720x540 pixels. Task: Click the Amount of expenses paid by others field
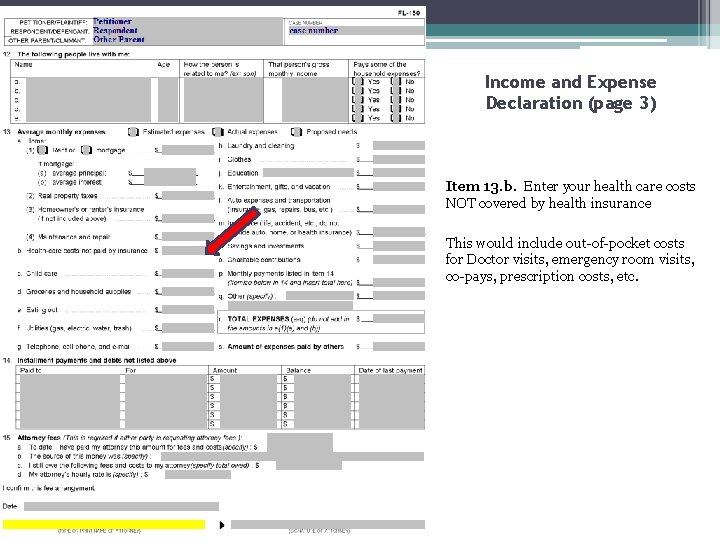click(x=399, y=346)
